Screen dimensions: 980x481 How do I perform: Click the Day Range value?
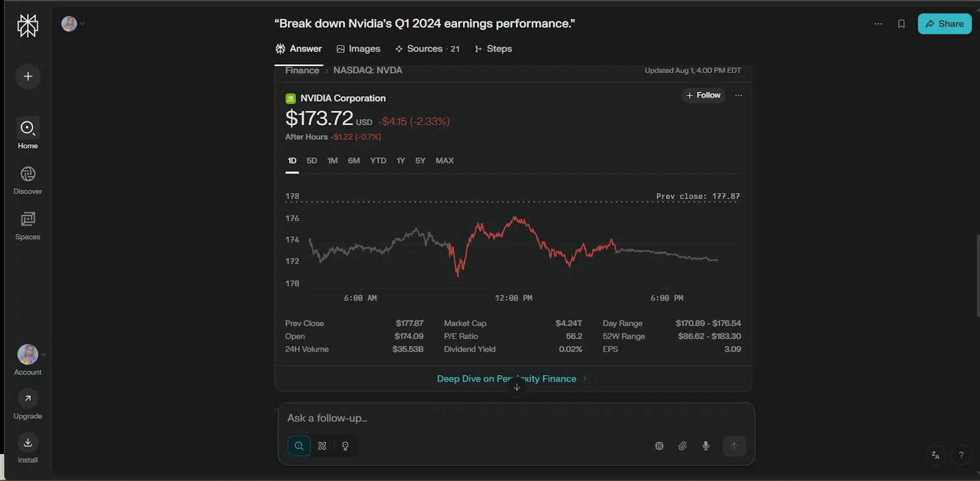(x=708, y=324)
